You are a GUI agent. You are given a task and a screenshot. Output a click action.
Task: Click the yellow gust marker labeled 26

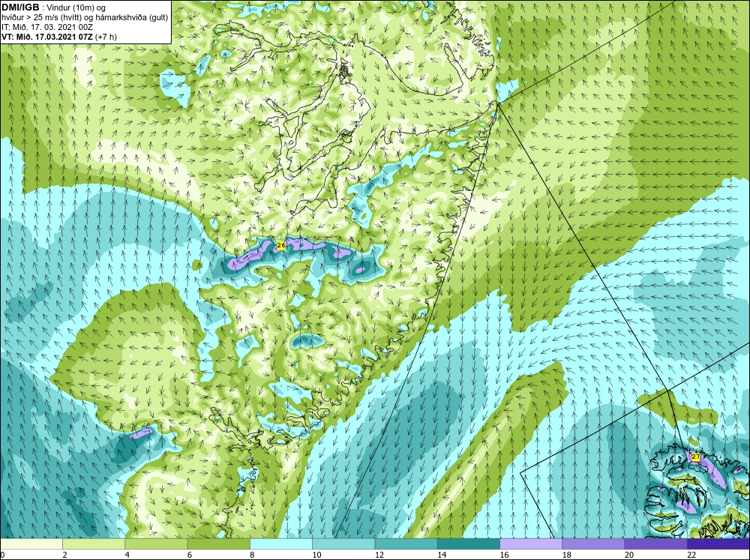(281, 245)
